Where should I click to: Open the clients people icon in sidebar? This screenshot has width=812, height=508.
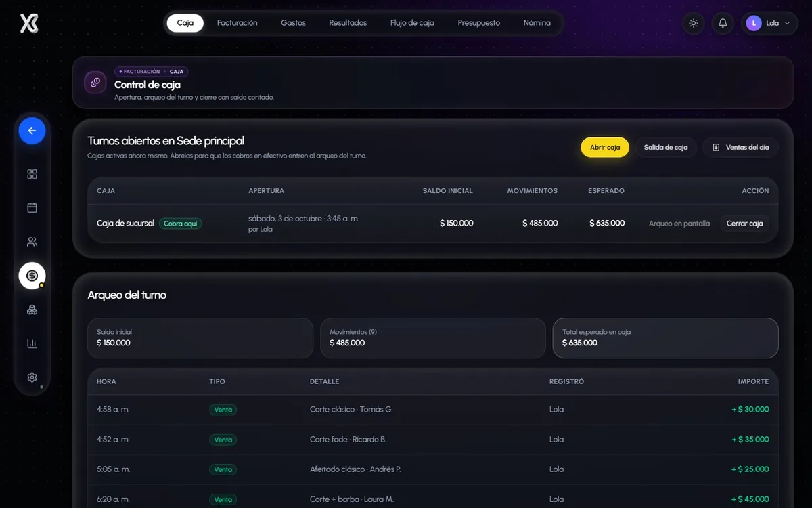[32, 242]
